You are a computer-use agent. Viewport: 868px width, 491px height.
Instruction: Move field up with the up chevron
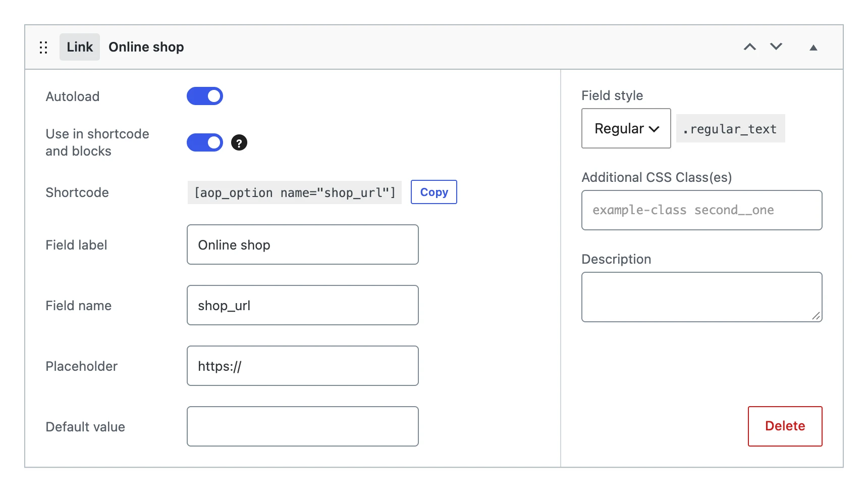pyautogui.click(x=750, y=47)
